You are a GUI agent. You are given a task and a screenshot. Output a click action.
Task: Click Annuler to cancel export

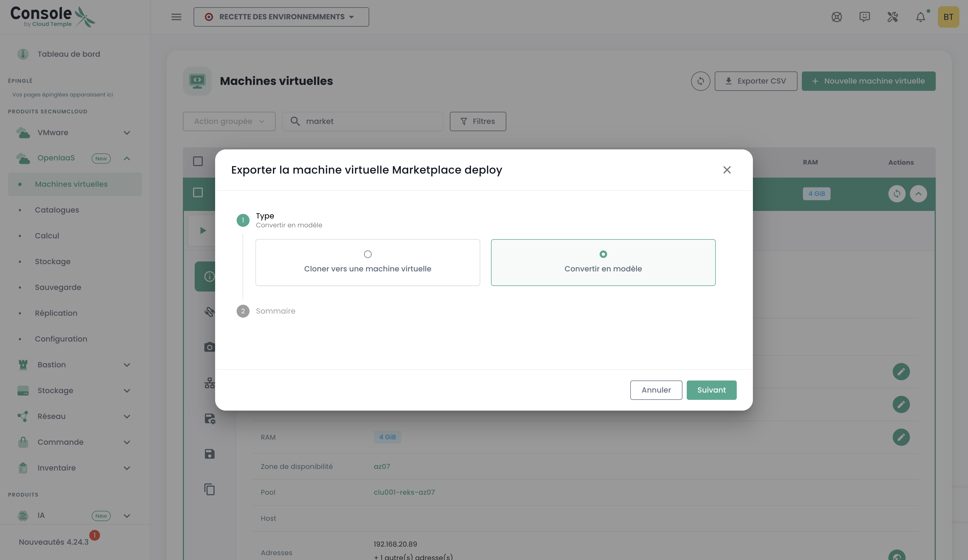tap(656, 390)
